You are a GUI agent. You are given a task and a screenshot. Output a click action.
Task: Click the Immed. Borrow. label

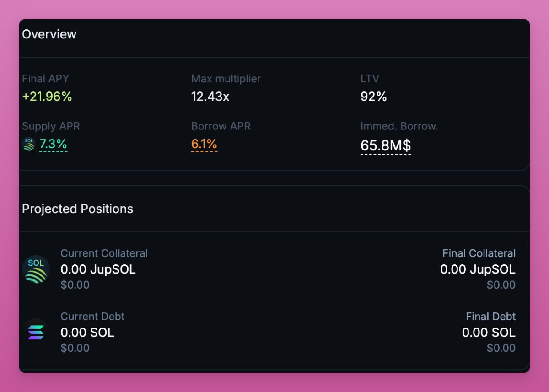point(399,126)
